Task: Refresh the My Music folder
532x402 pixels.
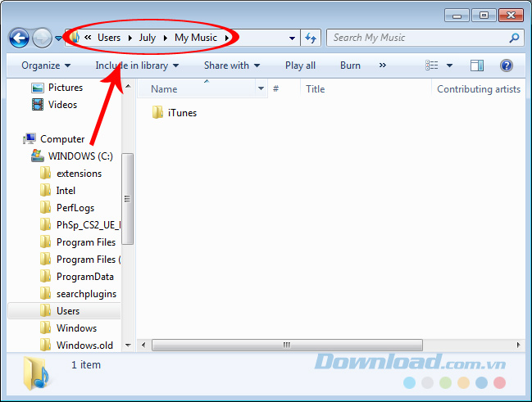Action: tap(311, 38)
